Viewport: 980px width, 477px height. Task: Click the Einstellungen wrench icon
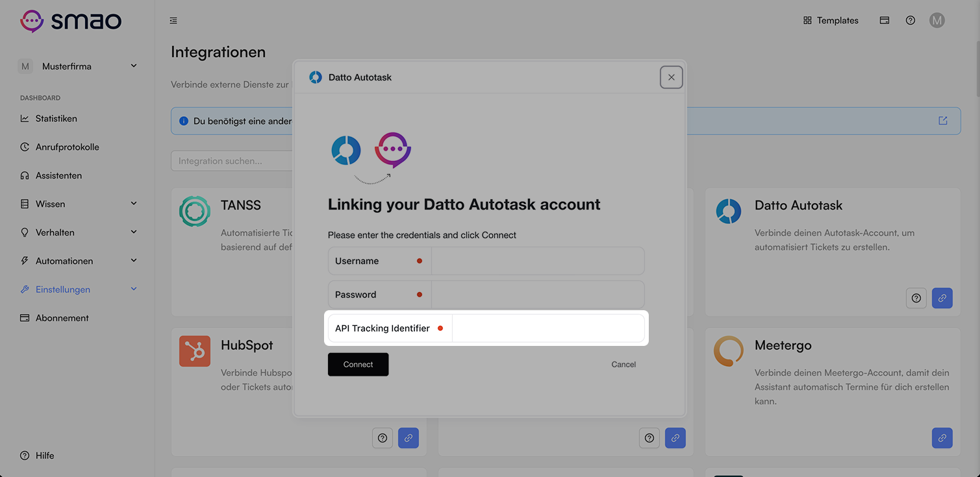(x=25, y=289)
